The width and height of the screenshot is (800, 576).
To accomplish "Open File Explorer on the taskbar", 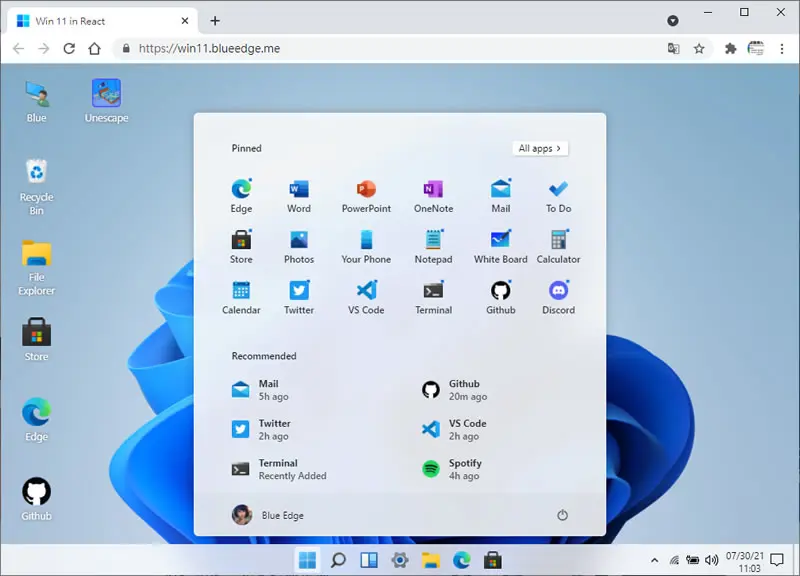I will coord(431,560).
